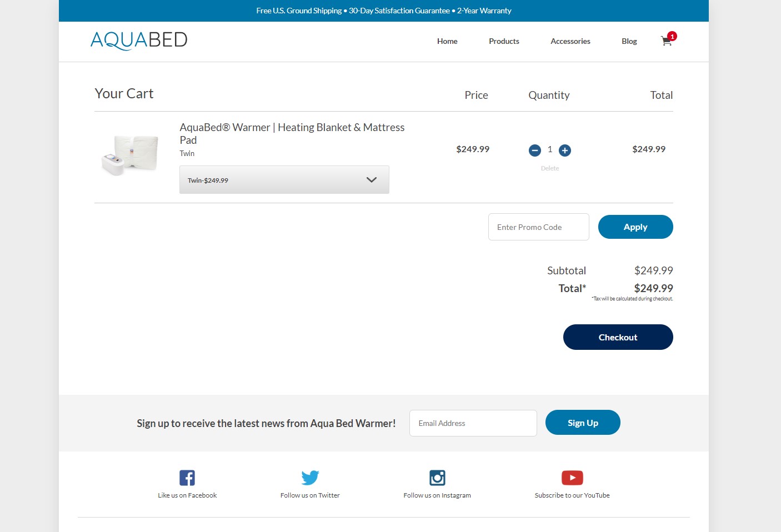The image size is (781, 532).
Task: Open the AquaBed Warmer product thumbnail
Action: 131,155
